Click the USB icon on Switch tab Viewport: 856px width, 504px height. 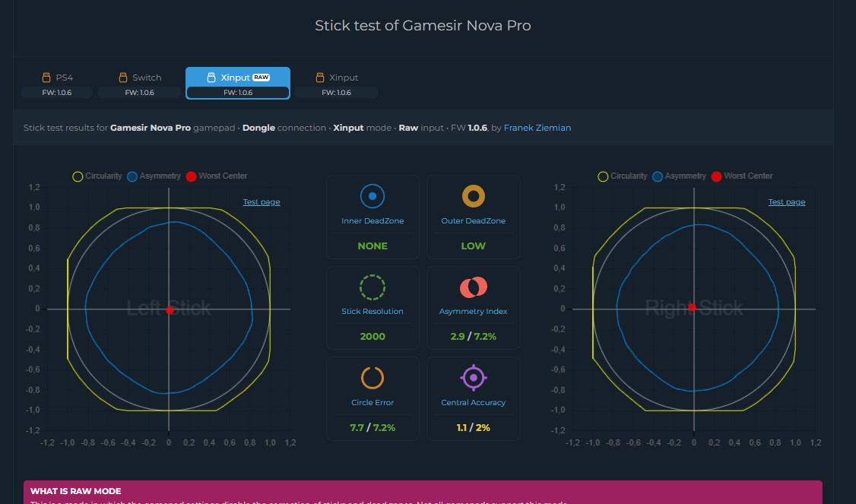[123, 78]
